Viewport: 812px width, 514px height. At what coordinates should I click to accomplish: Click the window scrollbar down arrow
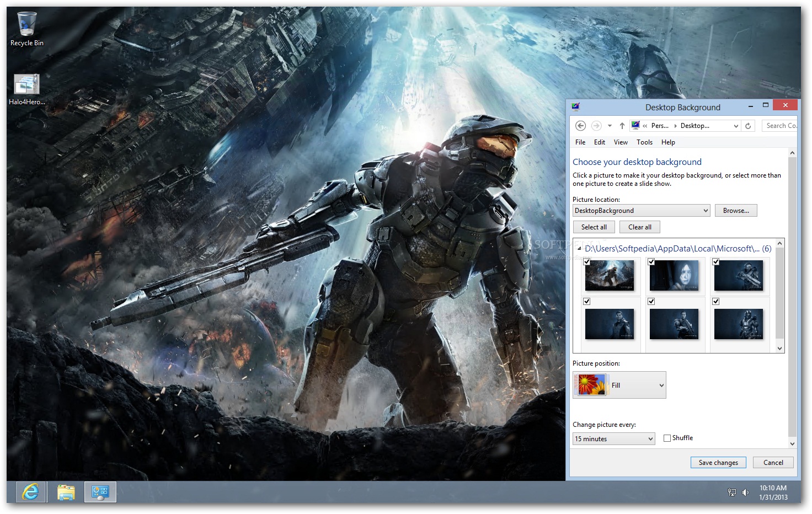(793, 443)
